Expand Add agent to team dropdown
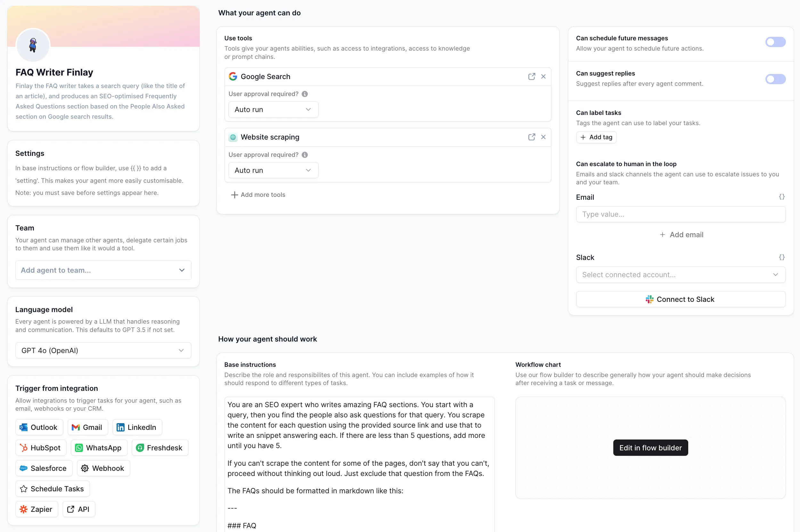This screenshot has height=532, width=800. (103, 270)
